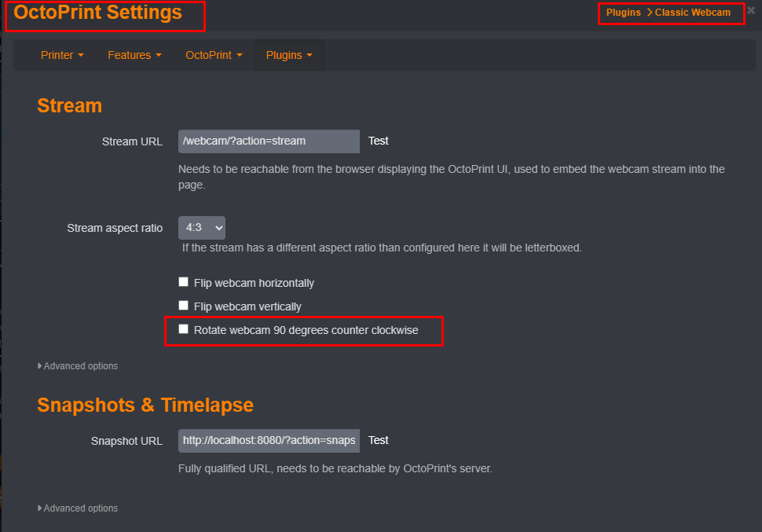762x532 pixels.
Task: Click the caret arrow next to Plugins
Action: click(310, 56)
